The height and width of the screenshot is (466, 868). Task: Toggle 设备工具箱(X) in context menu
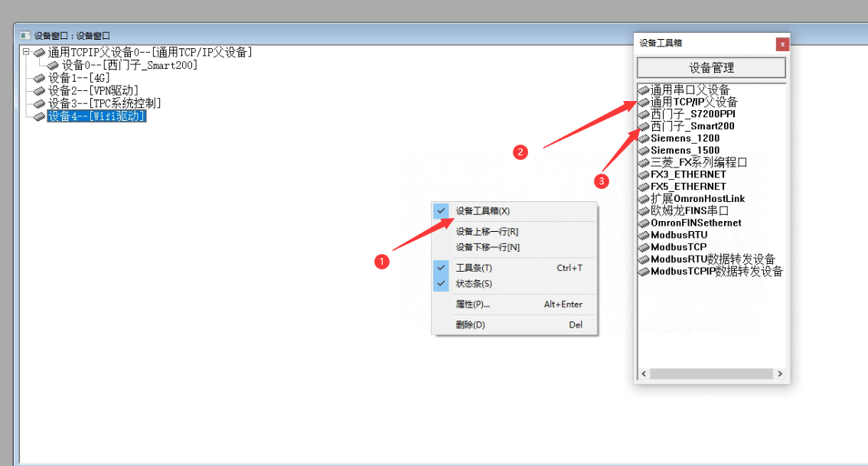[x=514, y=211]
